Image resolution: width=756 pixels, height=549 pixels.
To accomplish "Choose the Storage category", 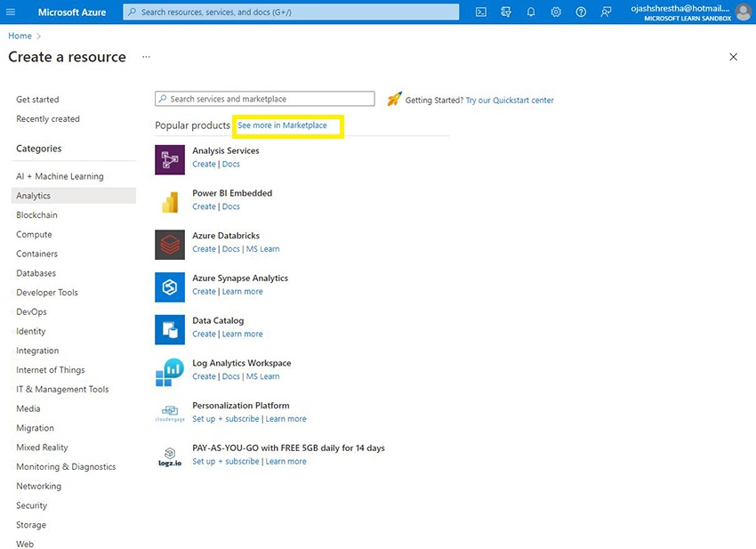I will (31, 524).
